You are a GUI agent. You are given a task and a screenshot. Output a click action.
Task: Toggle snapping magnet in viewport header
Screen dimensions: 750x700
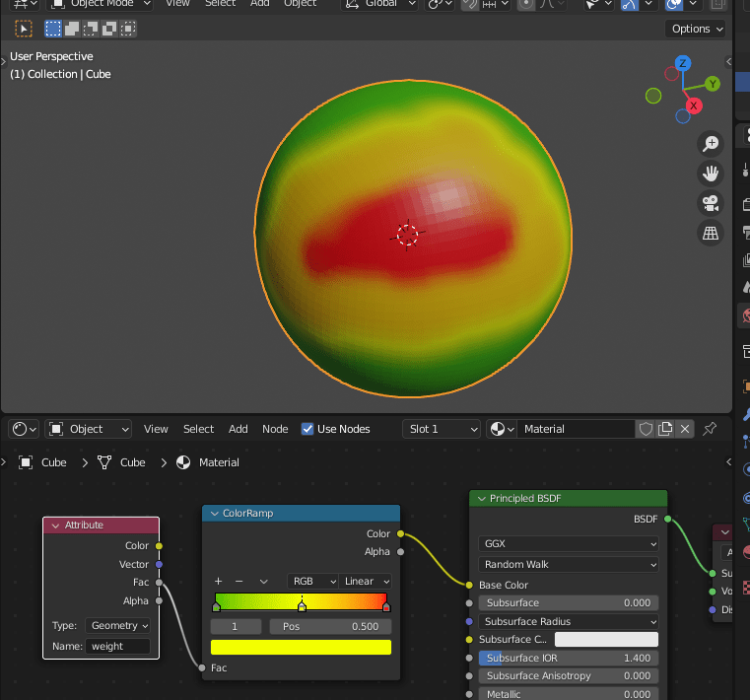[470, 4]
